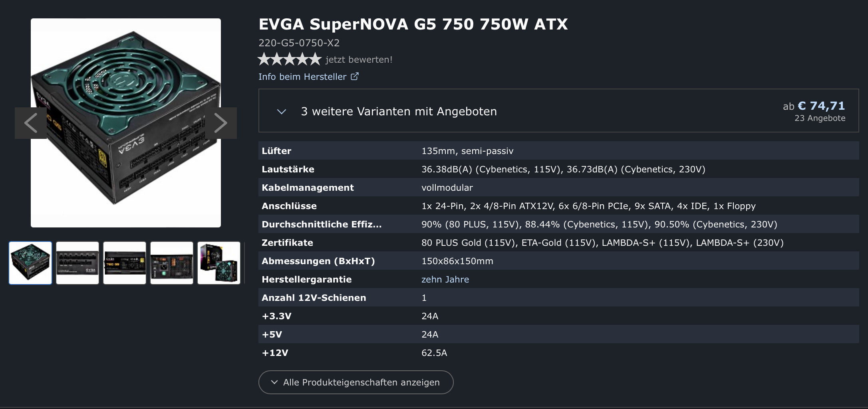The width and height of the screenshot is (868, 409).
Task: Open Info beim Hersteller link
Action: click(302, 77)
